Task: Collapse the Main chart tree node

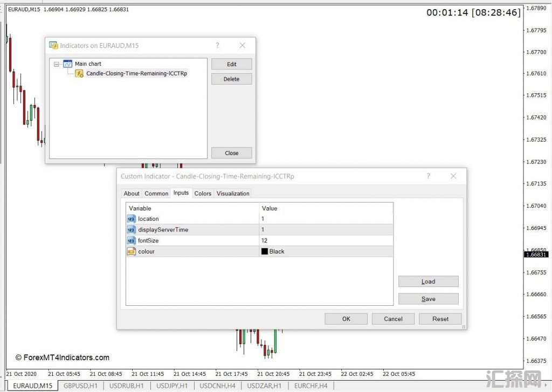Action: tap(57, 64)
